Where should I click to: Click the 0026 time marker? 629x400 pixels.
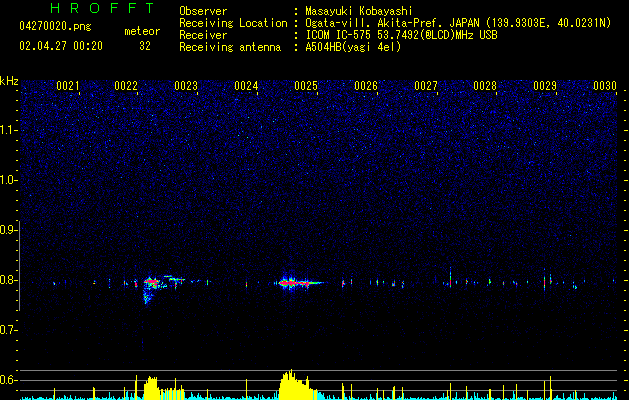(x=366, y=86)
